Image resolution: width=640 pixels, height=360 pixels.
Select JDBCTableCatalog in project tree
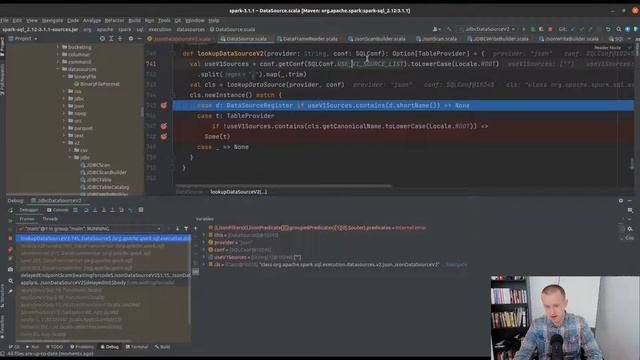click(x=105, y=187)
